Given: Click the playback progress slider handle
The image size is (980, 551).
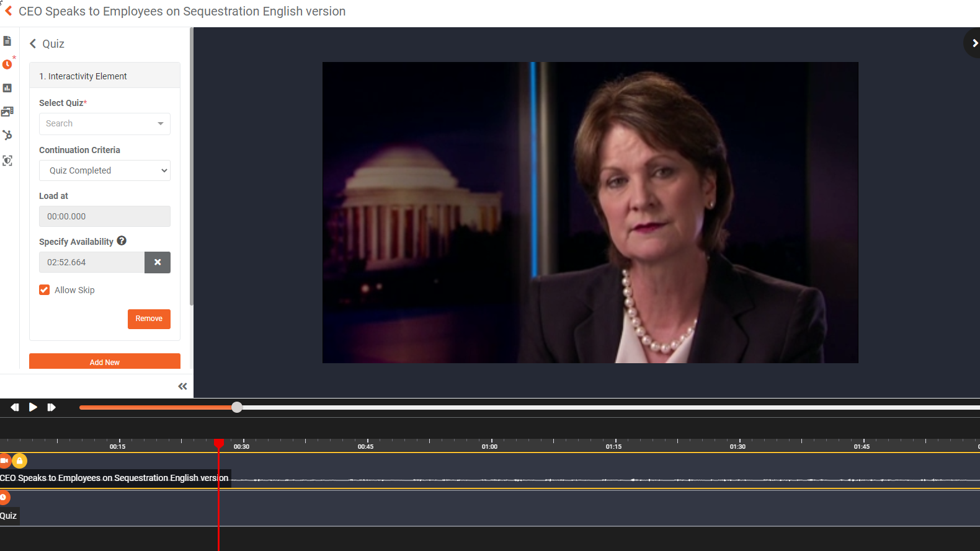Looking at the screenshot, I should pos(237,407).
